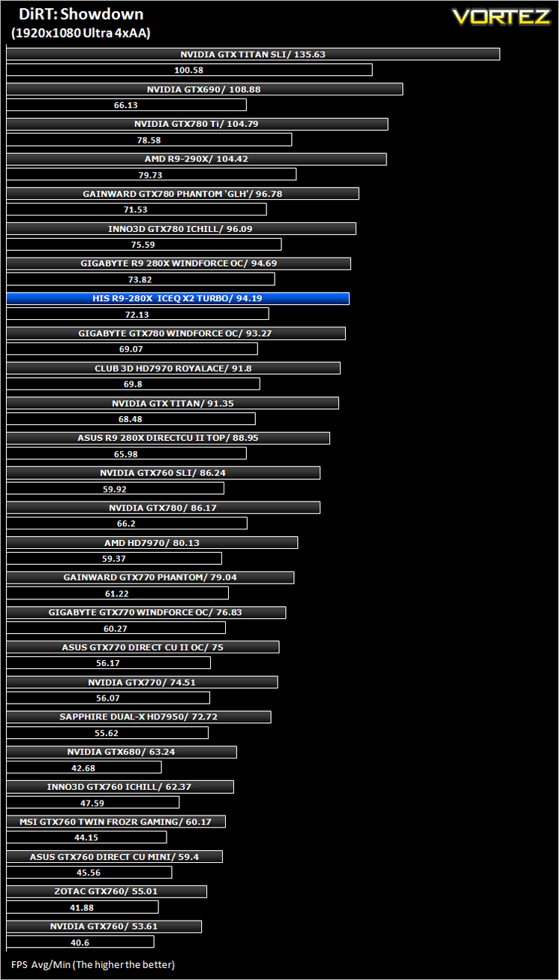Select the 47.59 minimum FPS value
The height and width of the screenshot is (980, 559).
[x=93, y=804]
